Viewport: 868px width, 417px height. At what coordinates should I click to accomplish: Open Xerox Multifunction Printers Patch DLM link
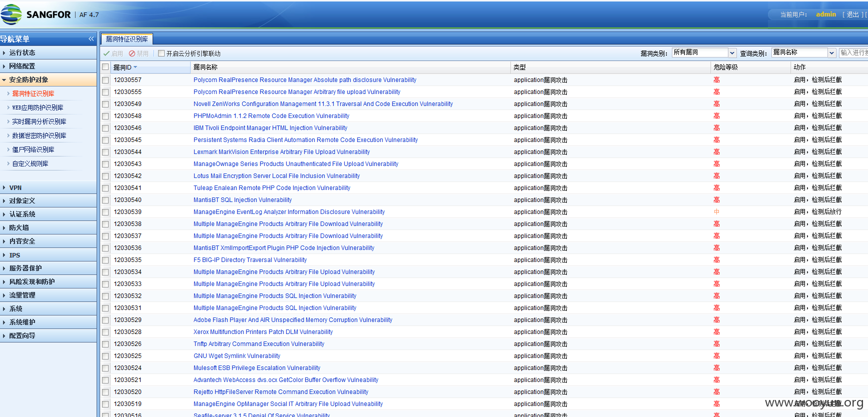pyautogui.click(x=263, y=332)
